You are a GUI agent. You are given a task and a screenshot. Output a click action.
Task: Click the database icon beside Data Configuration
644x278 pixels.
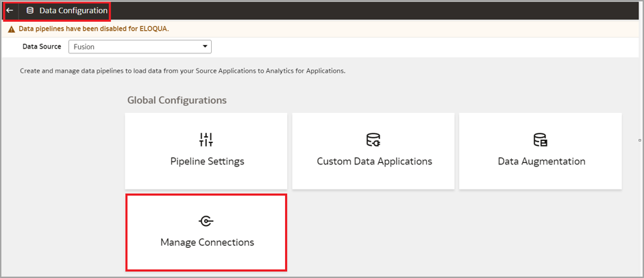tap(29, 10)
